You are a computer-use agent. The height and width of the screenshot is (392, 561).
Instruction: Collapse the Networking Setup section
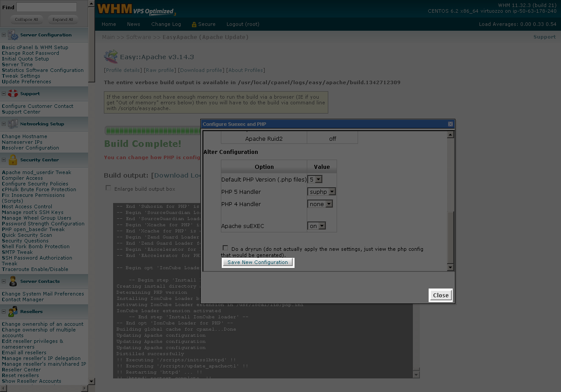(4, 124)
